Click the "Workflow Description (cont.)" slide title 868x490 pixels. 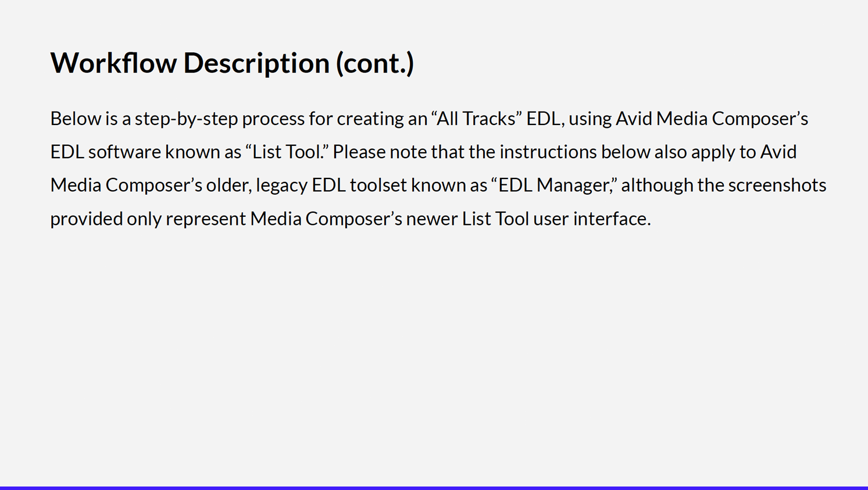pyautogui.click(x=232, y=63)
